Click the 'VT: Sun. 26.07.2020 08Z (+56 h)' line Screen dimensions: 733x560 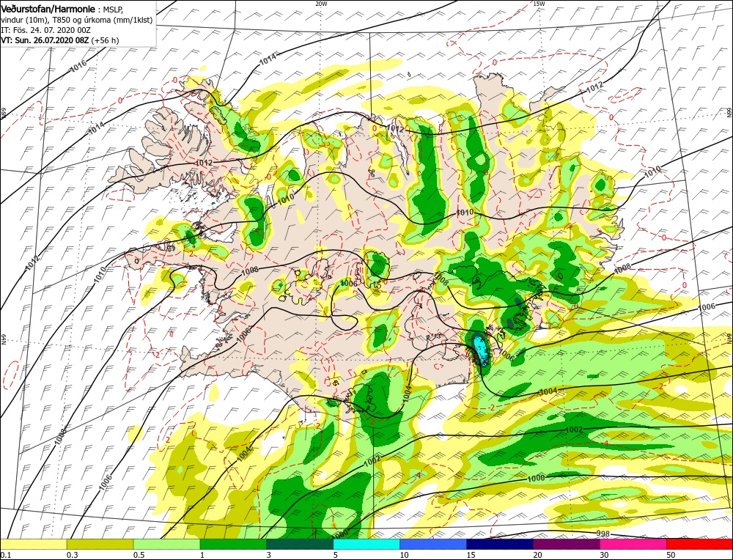[x=60, y=40]
